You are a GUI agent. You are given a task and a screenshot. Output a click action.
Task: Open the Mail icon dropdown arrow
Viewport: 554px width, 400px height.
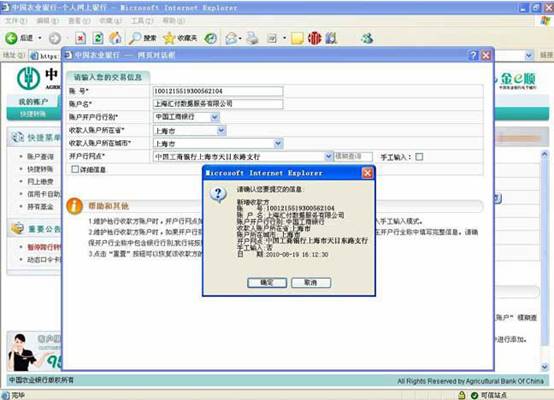click(x=241, y=38)
